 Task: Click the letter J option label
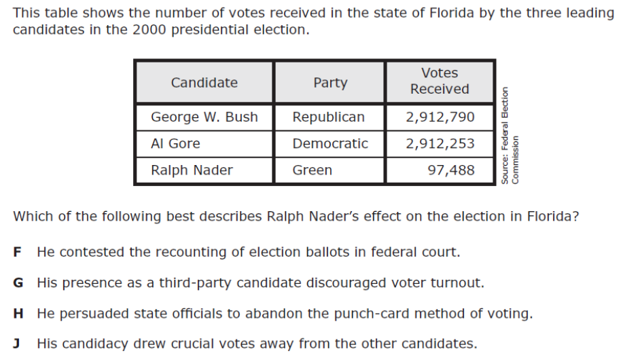(x=17, y=344)
